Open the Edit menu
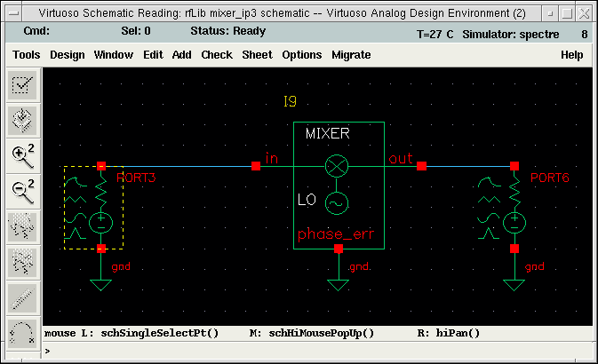 pos(154,55)
